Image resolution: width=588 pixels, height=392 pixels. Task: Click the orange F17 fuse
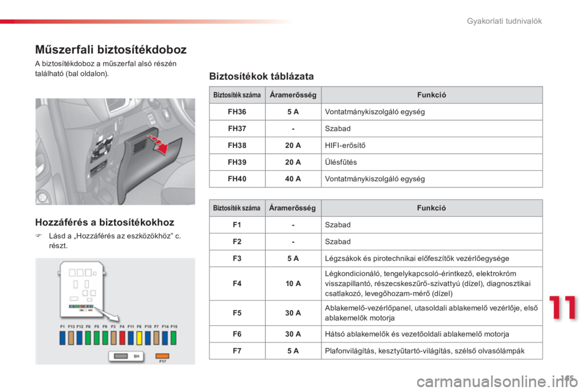coord(162,356)
